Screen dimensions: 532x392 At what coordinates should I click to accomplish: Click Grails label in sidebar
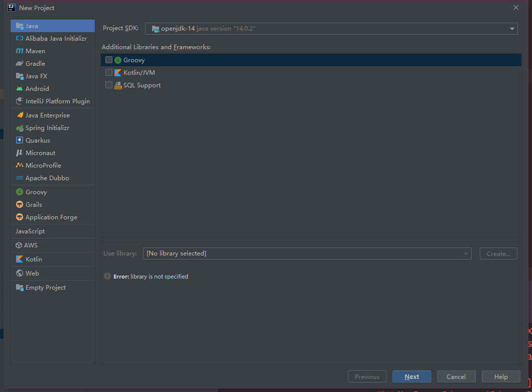click(x=34, y=204)
